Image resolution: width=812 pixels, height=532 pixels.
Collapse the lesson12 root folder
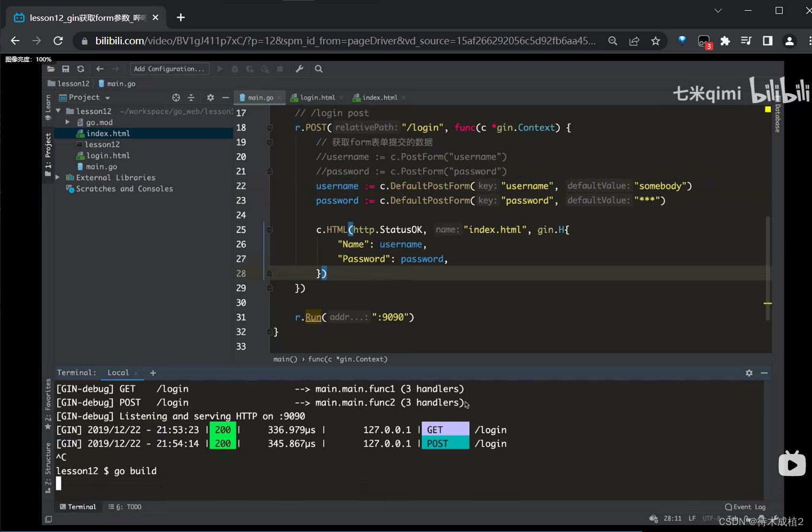pos(58,111)
